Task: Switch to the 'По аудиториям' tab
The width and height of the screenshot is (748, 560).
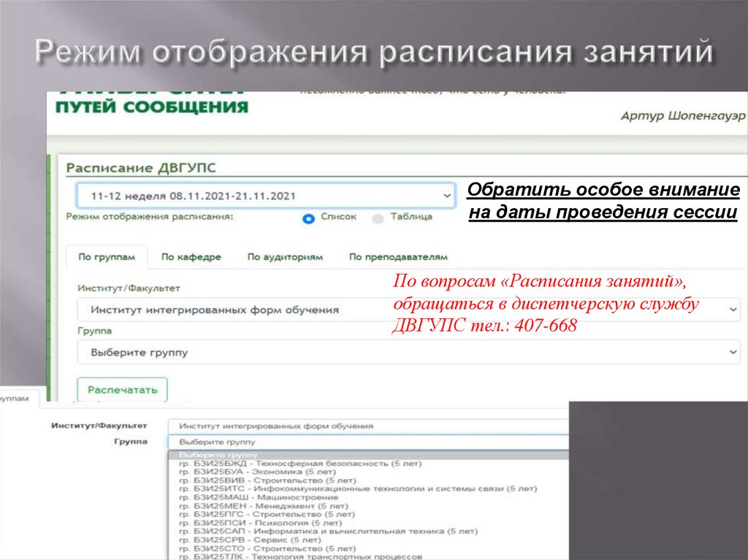Action: pyautogui.click(x=286, y=257)
